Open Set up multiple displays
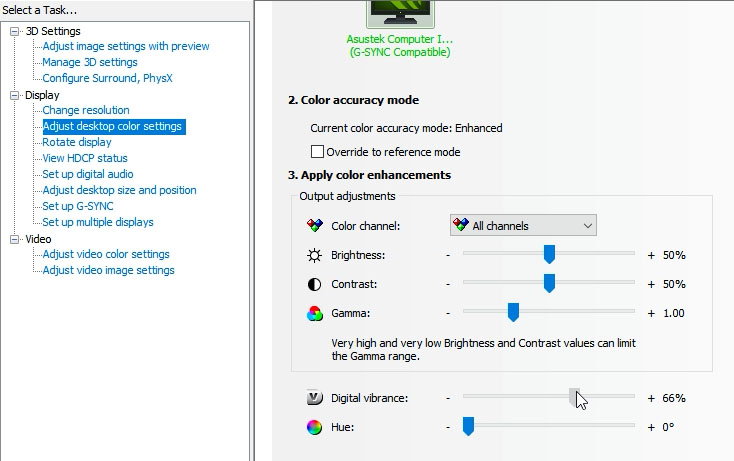Screen dimensions: 734x461 point(98,222)
